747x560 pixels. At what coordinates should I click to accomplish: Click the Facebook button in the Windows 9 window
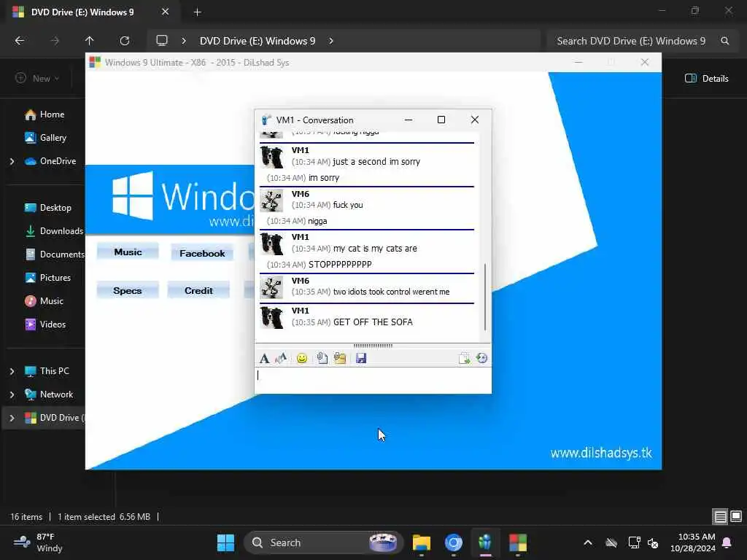[x=202, y=253]
